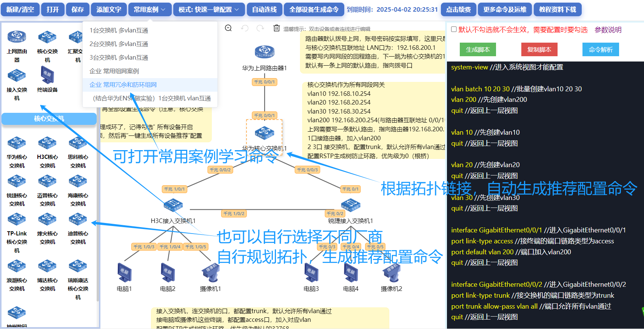Select the 上网路由器 device icon

coord(17,37)
